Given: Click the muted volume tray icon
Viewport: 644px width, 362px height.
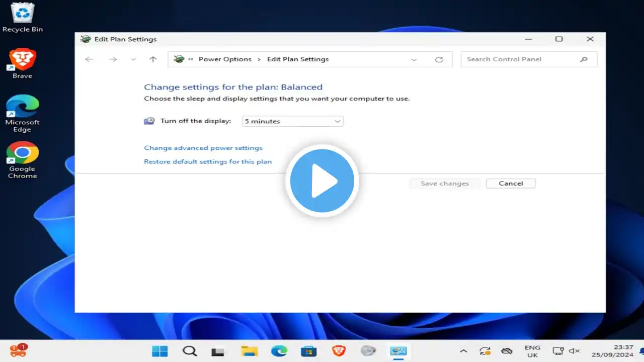Looking at the screenshot, I should coord(574,351).
